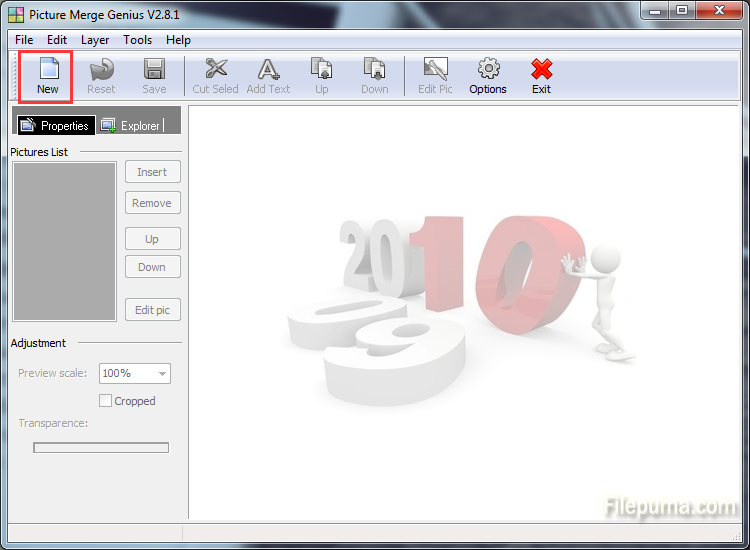Adjust the Transparence slider
The height and width of the screenshot is (550, 750).
pos(101,447)
